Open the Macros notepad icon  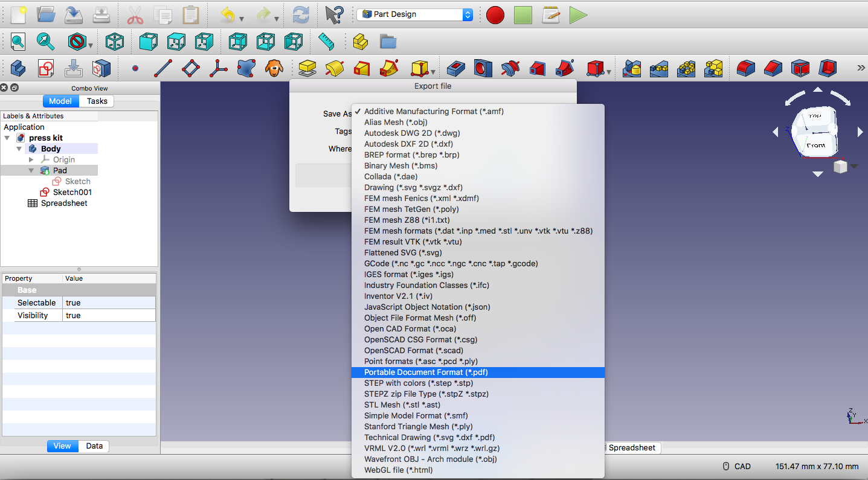[x=551, y=14]
